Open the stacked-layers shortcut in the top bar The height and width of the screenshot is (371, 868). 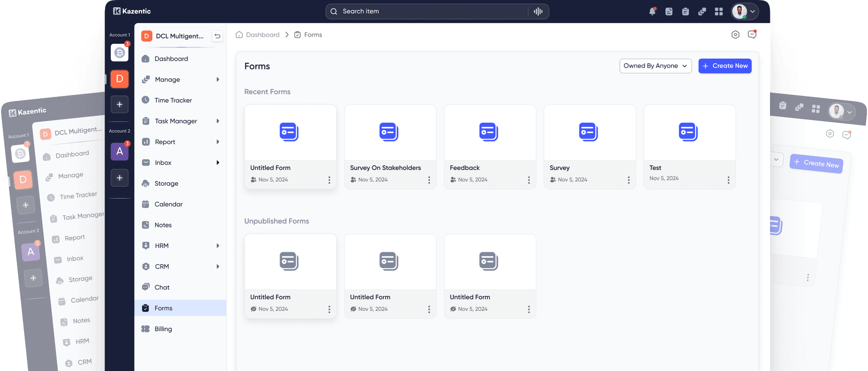702,12
